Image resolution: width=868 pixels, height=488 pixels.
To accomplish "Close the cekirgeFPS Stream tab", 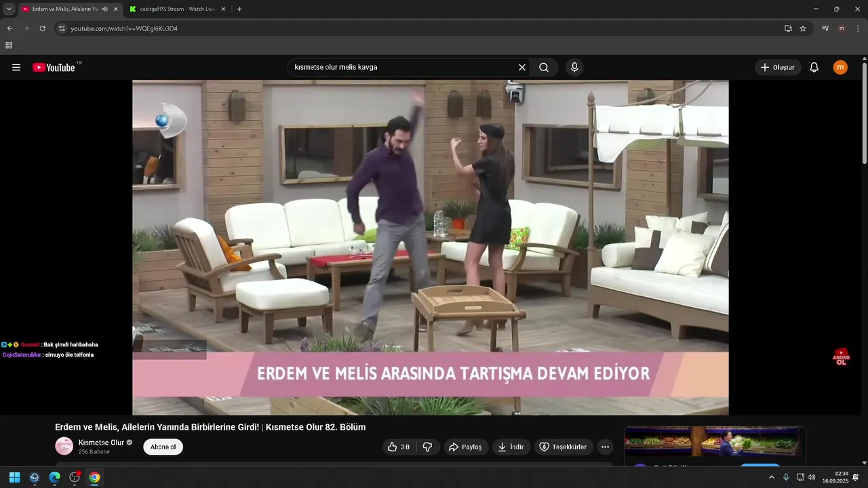I will (223, 9).
